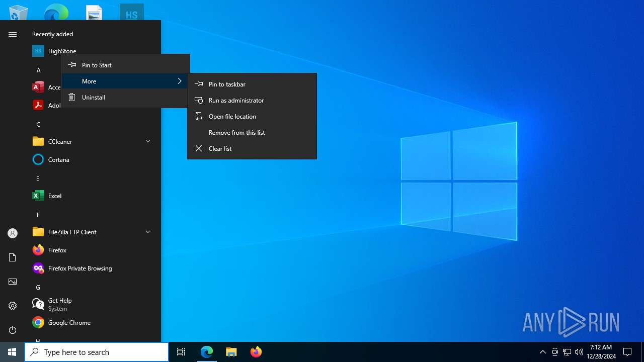Viewport: 644px width, 362px height.
Task: Click the letter A section header
Action: click(38, 70)
